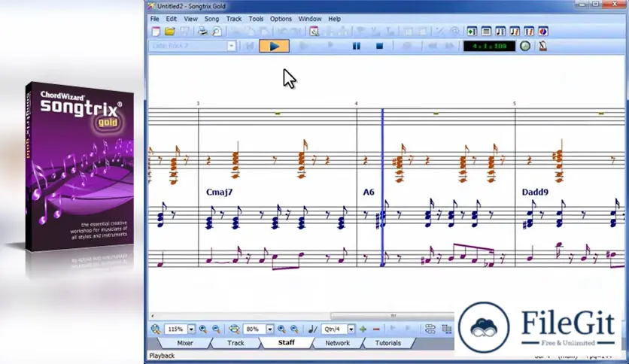Screen dimensions: 629x364
Task: Click the linked tracks icon in bottom toolbar
Action: click(x=430, y=329)
